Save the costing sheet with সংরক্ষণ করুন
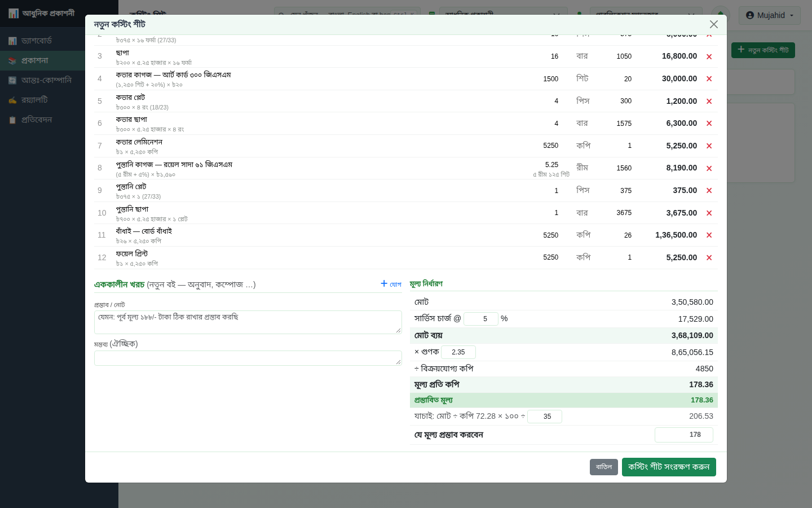The height and width of the screenshot is (508, 812). pos(669,467)
